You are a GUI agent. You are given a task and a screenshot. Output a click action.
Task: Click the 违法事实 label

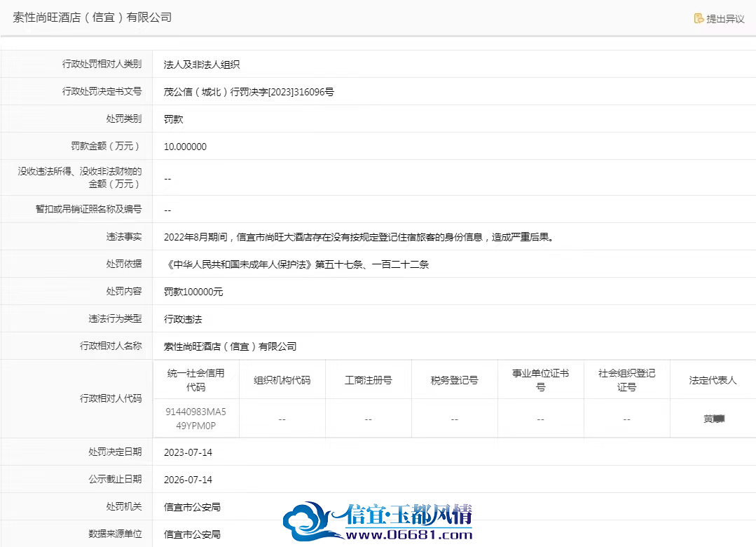(x=124, y=236)
